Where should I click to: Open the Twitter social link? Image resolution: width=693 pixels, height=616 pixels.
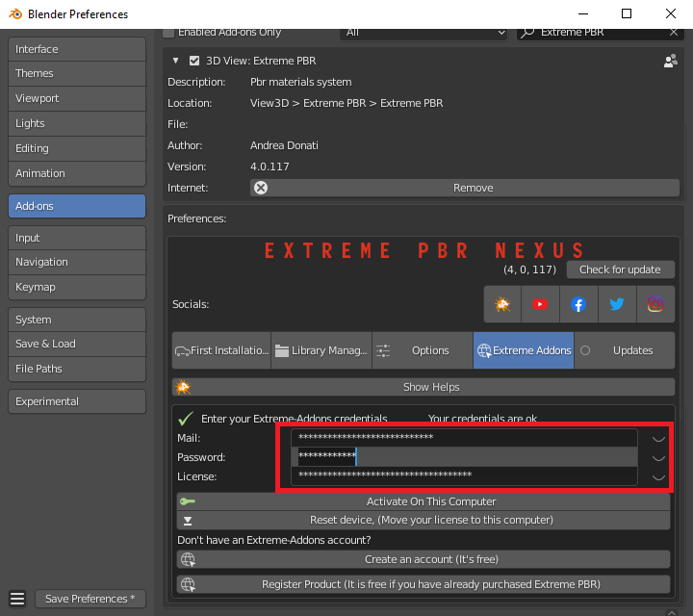(617, 304)
